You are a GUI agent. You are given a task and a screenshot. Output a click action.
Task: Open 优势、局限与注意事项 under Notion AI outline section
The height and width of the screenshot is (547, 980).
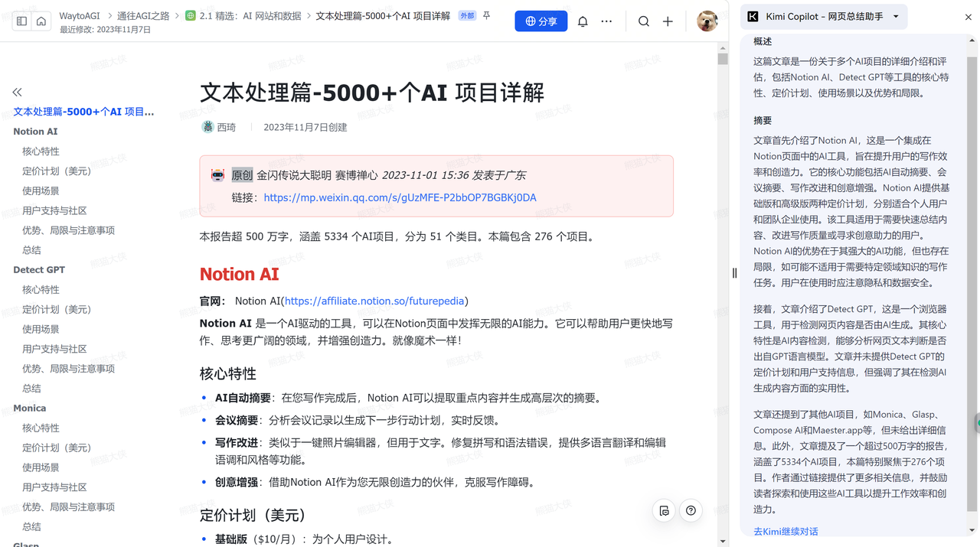[68, 230]
